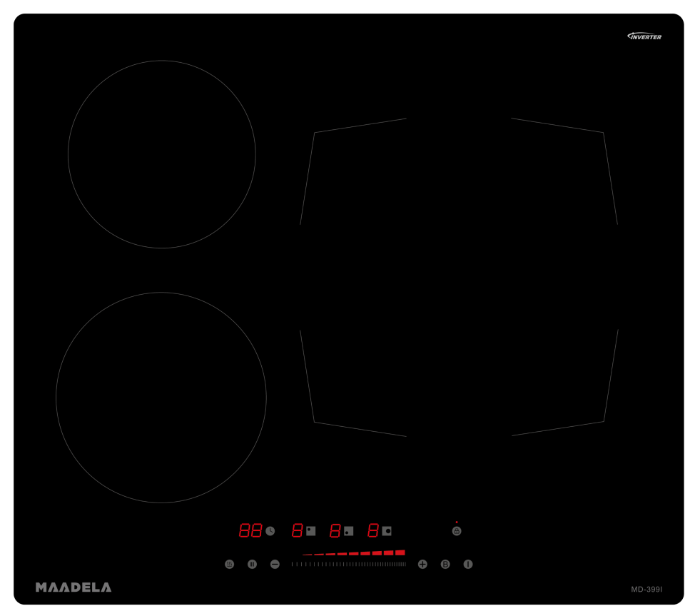Click the INVERTER logo
Viewport: 700px width, 616px height.
(x=644, y=36)
